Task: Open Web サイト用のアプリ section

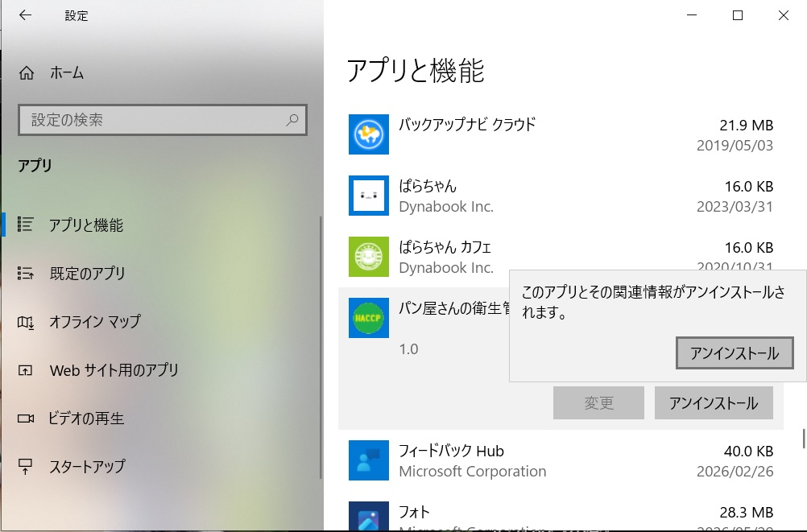Action: click(114, 370)
